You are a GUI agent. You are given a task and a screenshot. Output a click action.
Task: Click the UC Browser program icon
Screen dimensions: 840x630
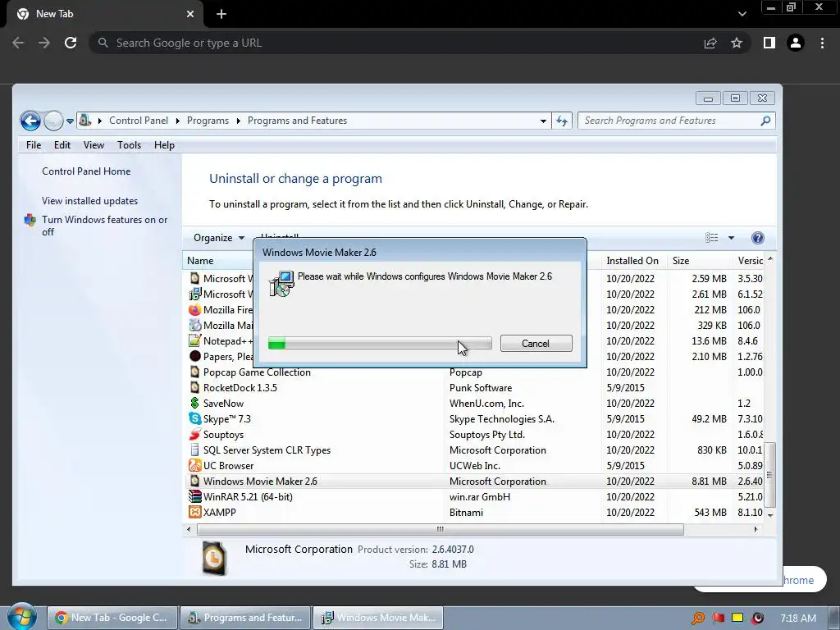coord(194,466)
